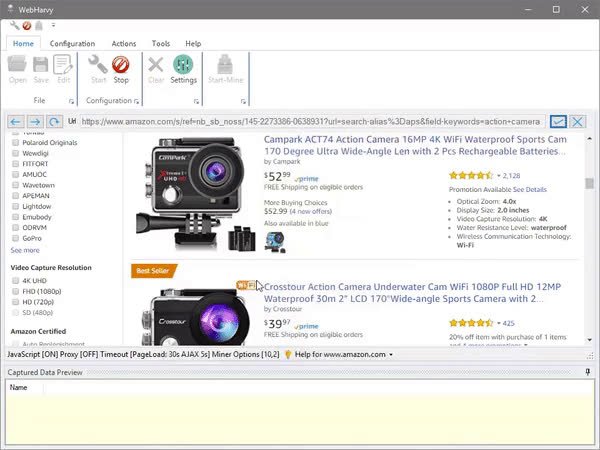Click the lightbulb help icon in status bar
The width and height of the screenshot is (600, 450).
coord(288,354)
